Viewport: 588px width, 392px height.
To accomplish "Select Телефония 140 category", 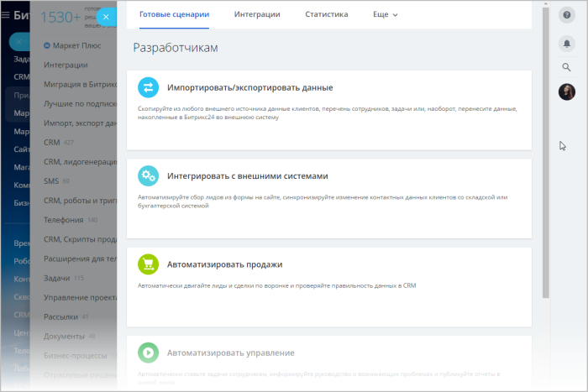I will tap(71, 220).
